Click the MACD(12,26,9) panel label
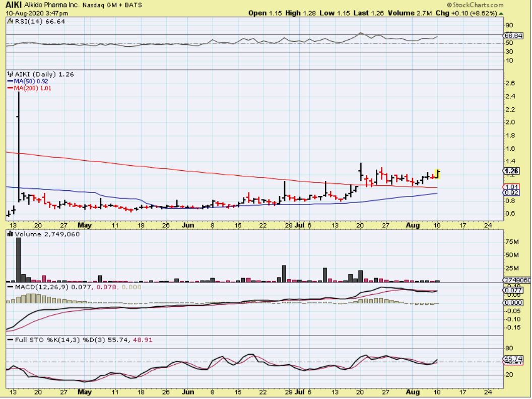 (x=41, y=287)
